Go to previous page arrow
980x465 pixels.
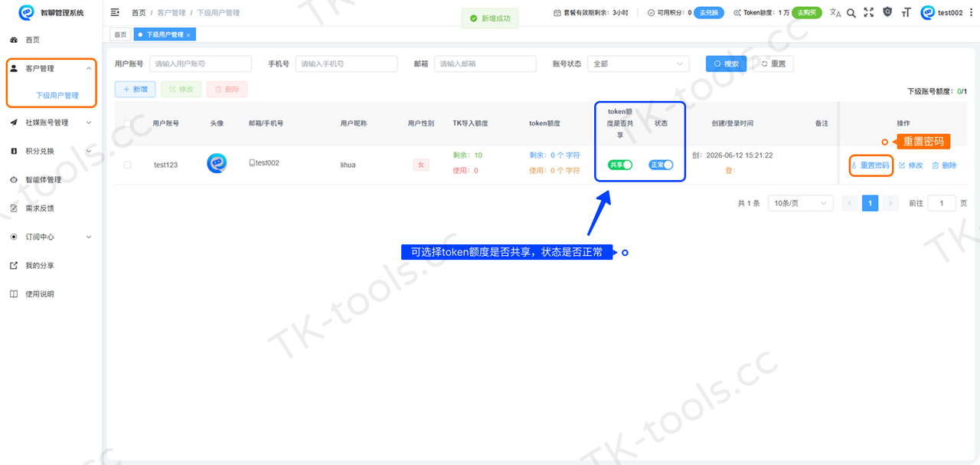(849, 203)
